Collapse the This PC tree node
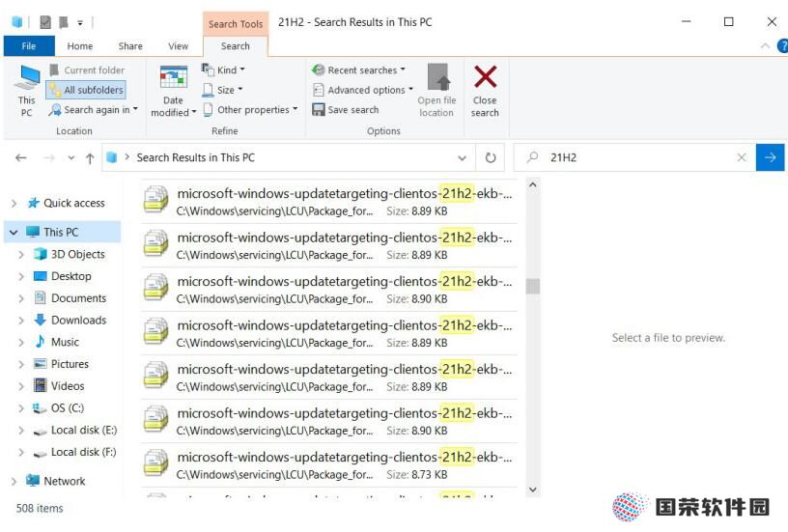The width and height of the screenshot is (788, 532). (x=14, y=232)
